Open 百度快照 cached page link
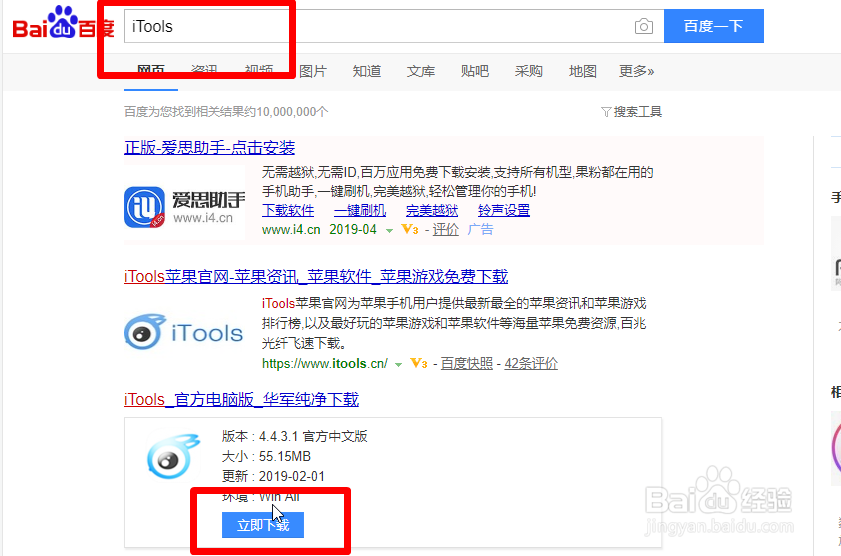 pos(467,364)
